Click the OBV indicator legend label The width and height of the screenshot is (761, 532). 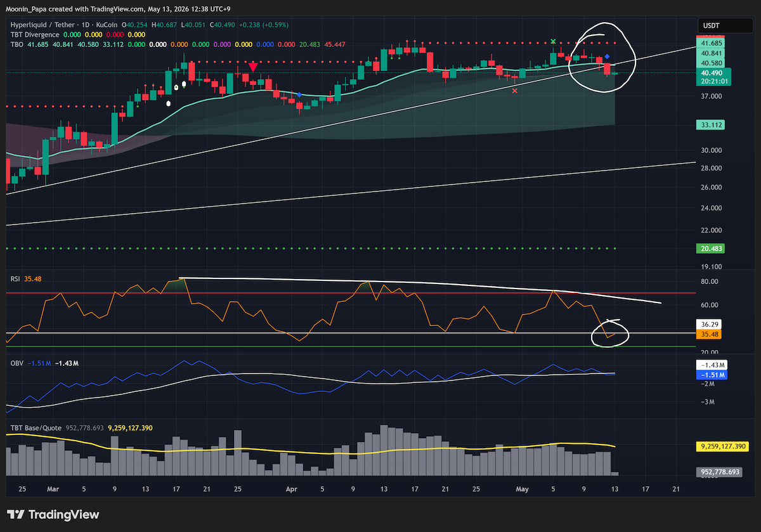(x=16, y=363)
